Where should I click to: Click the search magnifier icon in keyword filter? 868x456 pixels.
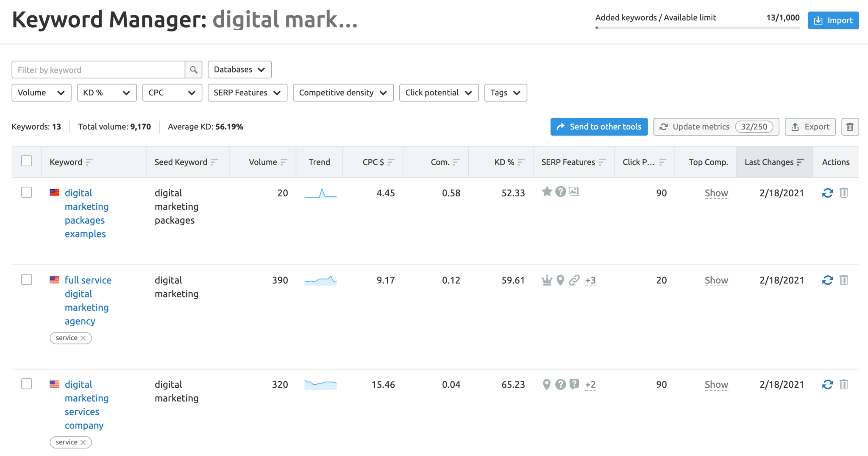click(x=193, y=70)
